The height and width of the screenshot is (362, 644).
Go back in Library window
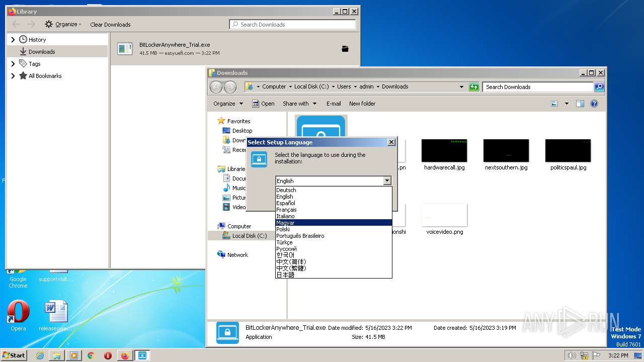tap(16, 24)
